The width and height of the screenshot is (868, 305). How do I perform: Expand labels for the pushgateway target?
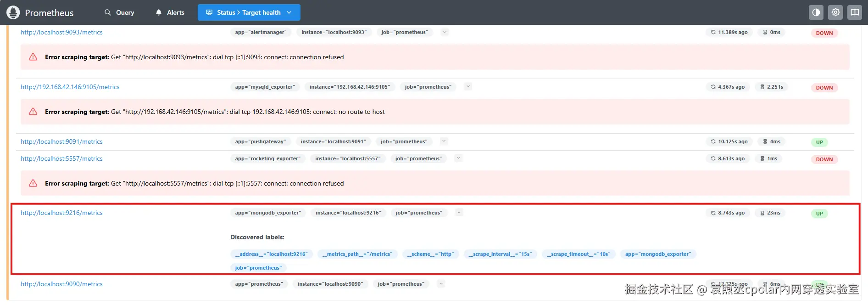coord(444,141)
